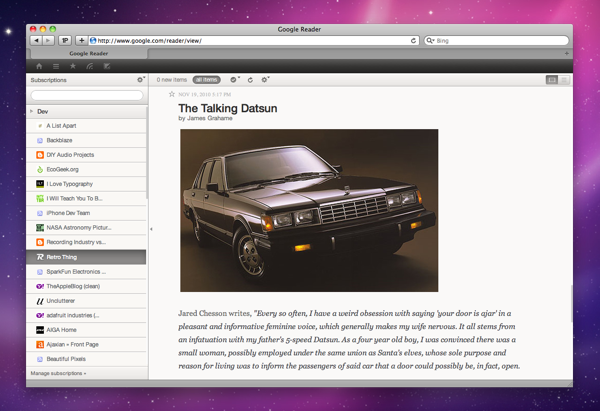The width and height of the screenshot is (600, 411).
Task: Click the '0 new items' filter
Action: [x=172, y=80]
